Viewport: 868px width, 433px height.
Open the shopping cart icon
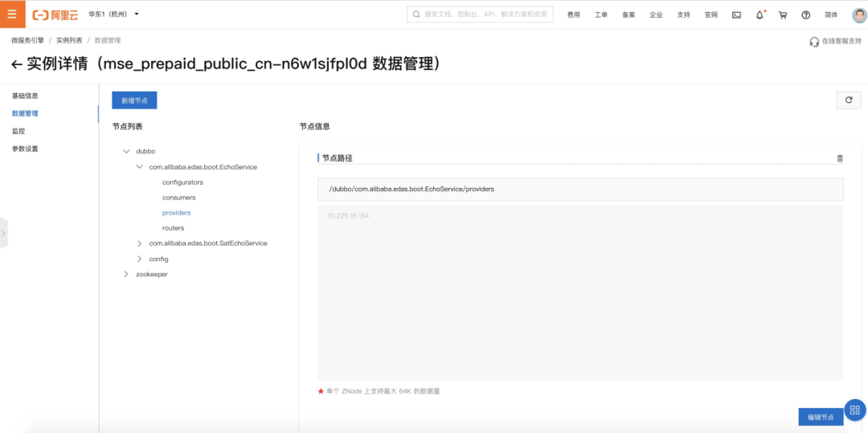(x=783, y=15)
